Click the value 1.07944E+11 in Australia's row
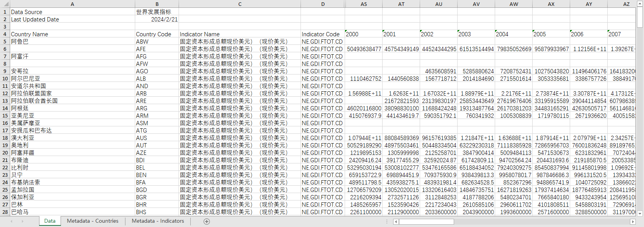The height and width of the screenshot is (227, 644). (x=363, y=138)
